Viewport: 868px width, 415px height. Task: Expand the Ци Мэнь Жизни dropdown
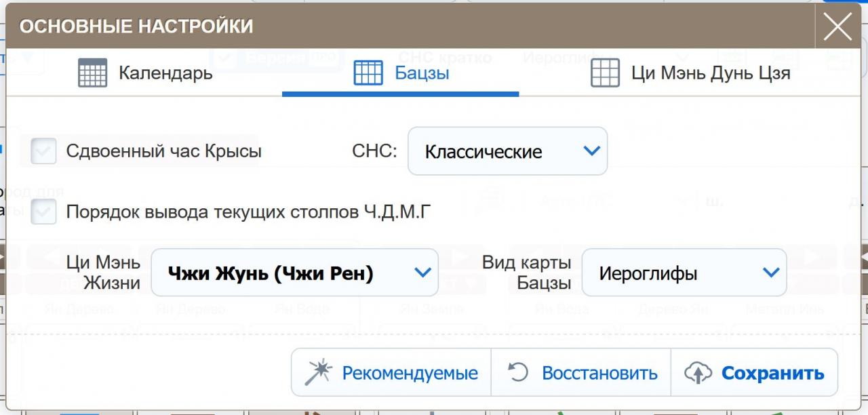(294, 273)
